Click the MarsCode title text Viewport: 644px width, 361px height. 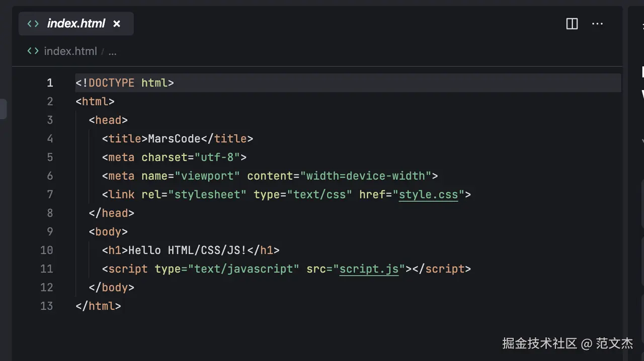pos(174,139)
